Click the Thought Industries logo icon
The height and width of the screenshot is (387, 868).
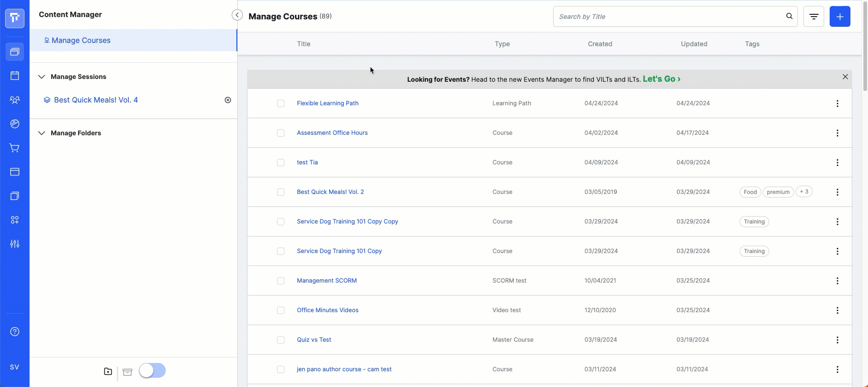(x=15, y=18)
